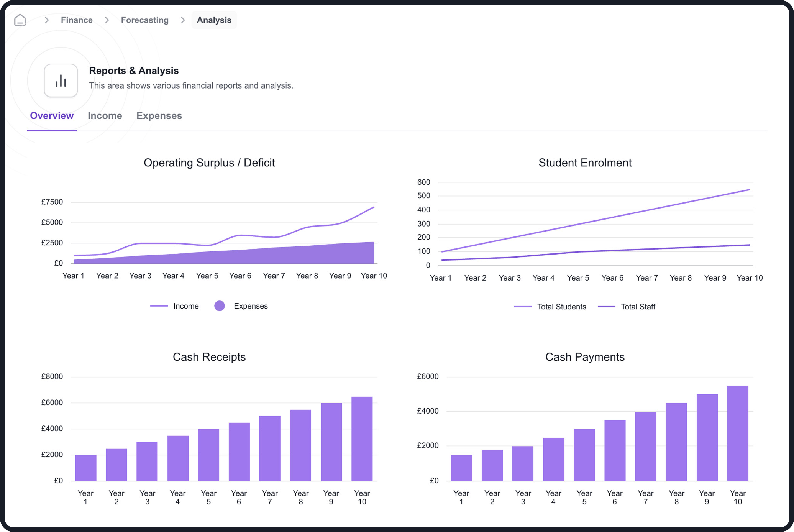The image size is (794, 532).
Task: Click the Student Enrolment chart title
Action: tap(585, 163)
